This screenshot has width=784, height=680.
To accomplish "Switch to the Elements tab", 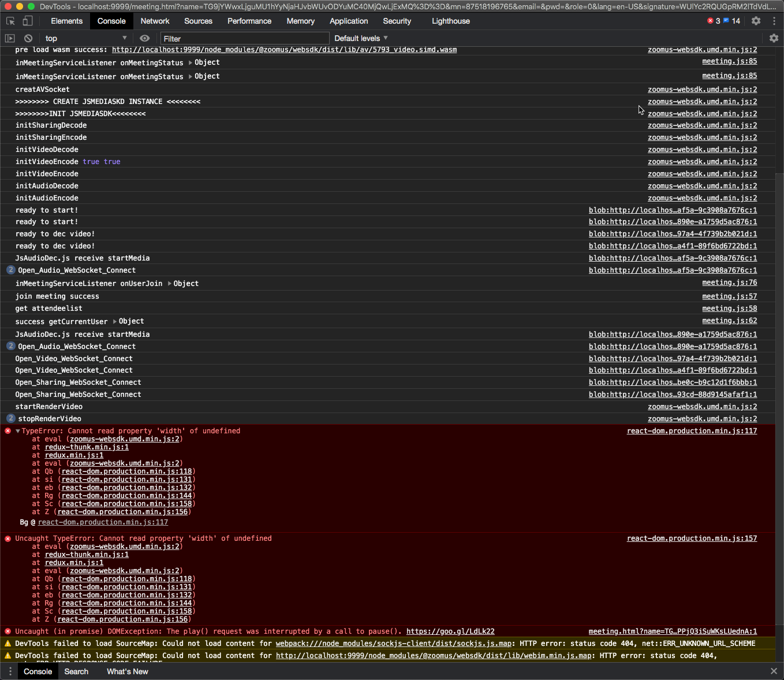I will pos(67,21).
